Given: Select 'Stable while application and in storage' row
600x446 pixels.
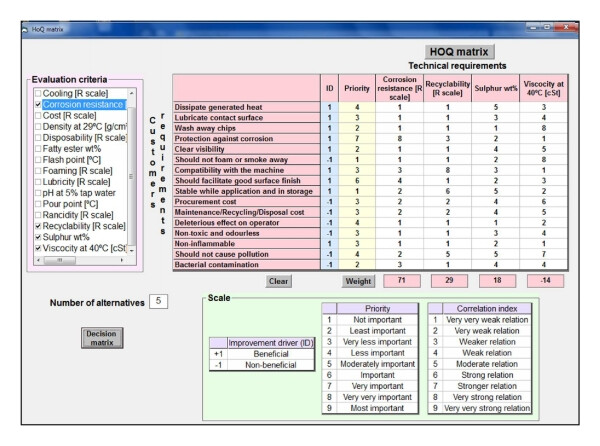Looking at the screenshot, I should [246, 191].
